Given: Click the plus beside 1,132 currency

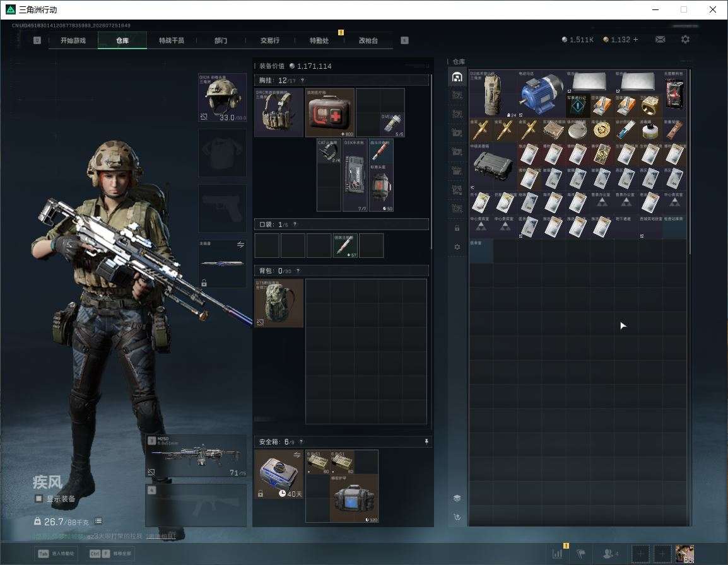Looking at the screenshot, I should [x=636, y=40].
